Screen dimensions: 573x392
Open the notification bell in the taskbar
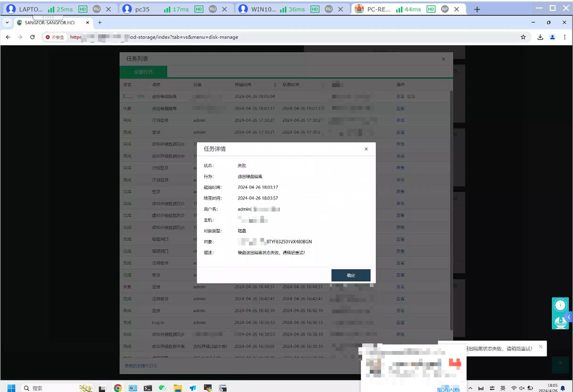point(563,388)
